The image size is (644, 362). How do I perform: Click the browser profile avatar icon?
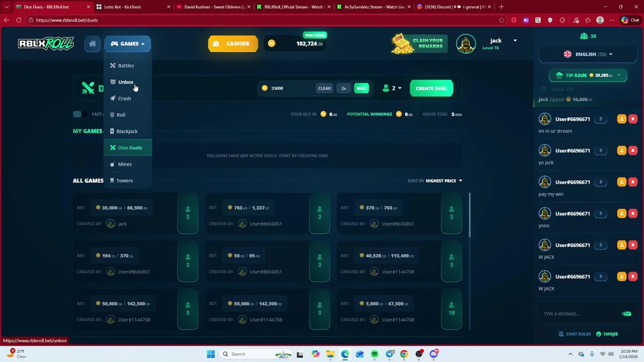tap(600, 20)
